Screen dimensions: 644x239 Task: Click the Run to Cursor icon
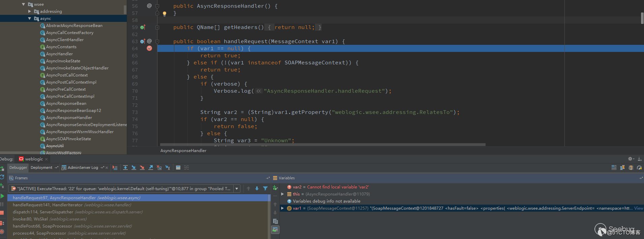click(168, 168)
